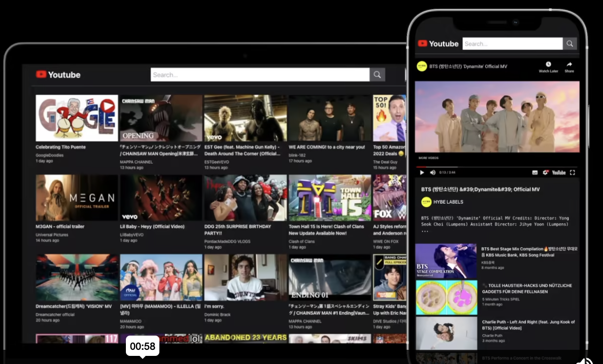Click Lil Baby - Heyy (Official Video) title
Screen dimensions: 603x364
tap(152, 227)
